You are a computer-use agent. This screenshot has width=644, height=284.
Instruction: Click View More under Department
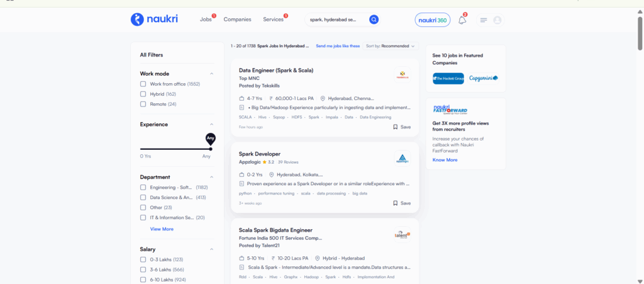click(x=162, y=229)
